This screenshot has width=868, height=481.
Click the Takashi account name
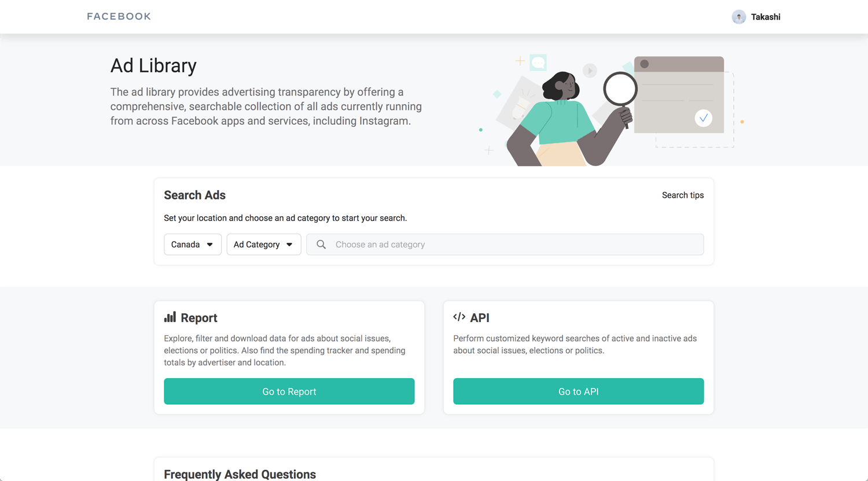pos(766,17)
